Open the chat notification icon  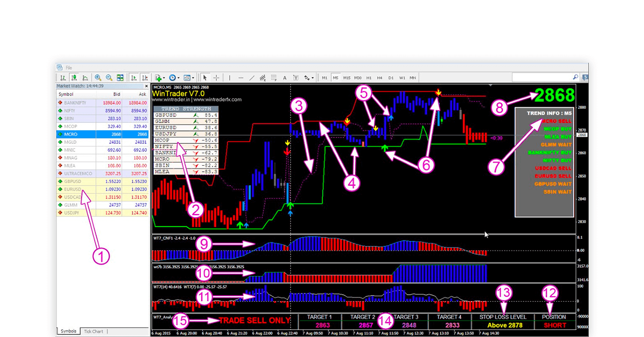[x=585, y=77]
